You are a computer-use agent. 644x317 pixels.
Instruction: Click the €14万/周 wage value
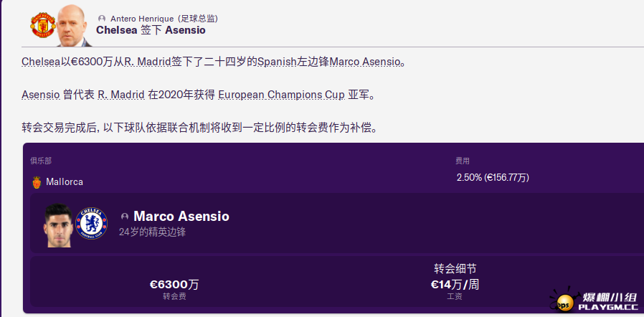pyautogui.click(x=455, y=285)
